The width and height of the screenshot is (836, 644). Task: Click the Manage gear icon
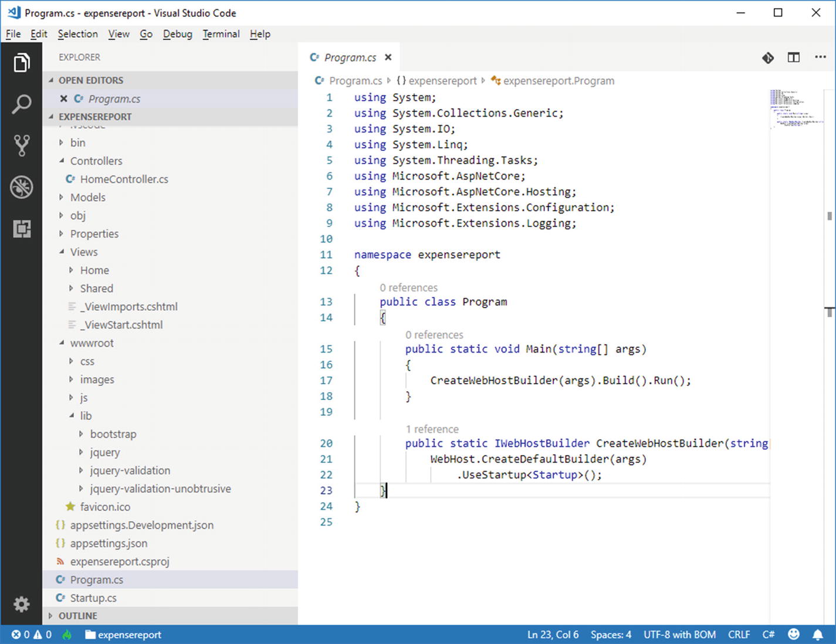tap(21, 604)
